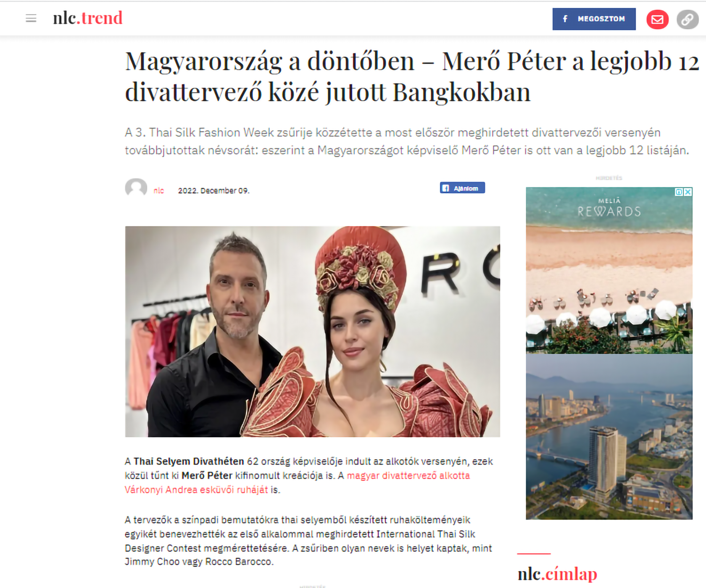Click the Facebook Ajánlom recommend button
Viewport: 706px width, 588px height.
(462, 188)
